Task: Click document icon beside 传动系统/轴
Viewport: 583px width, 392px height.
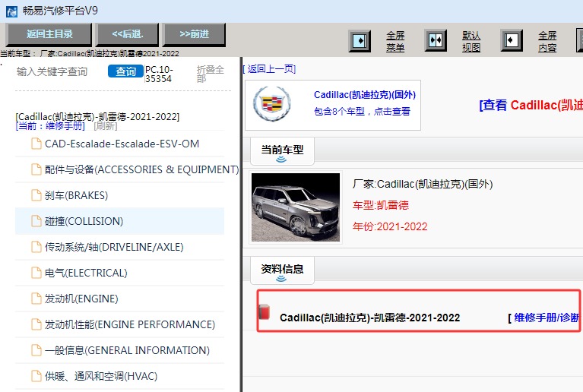Action: pyautogui.click(x=36, y=247)
